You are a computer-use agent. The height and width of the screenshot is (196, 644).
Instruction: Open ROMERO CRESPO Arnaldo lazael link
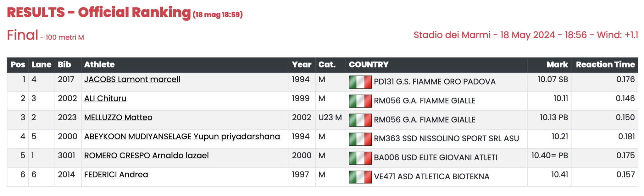coord(146,155)
